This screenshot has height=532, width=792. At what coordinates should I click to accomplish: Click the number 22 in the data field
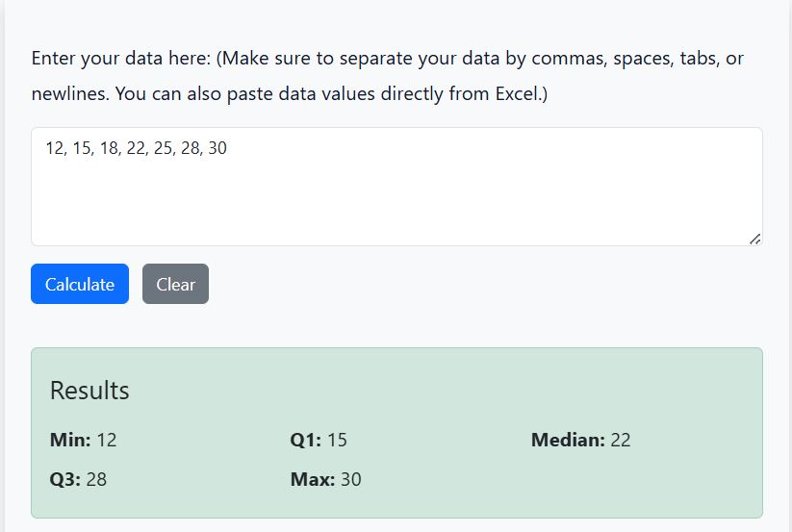136,148
